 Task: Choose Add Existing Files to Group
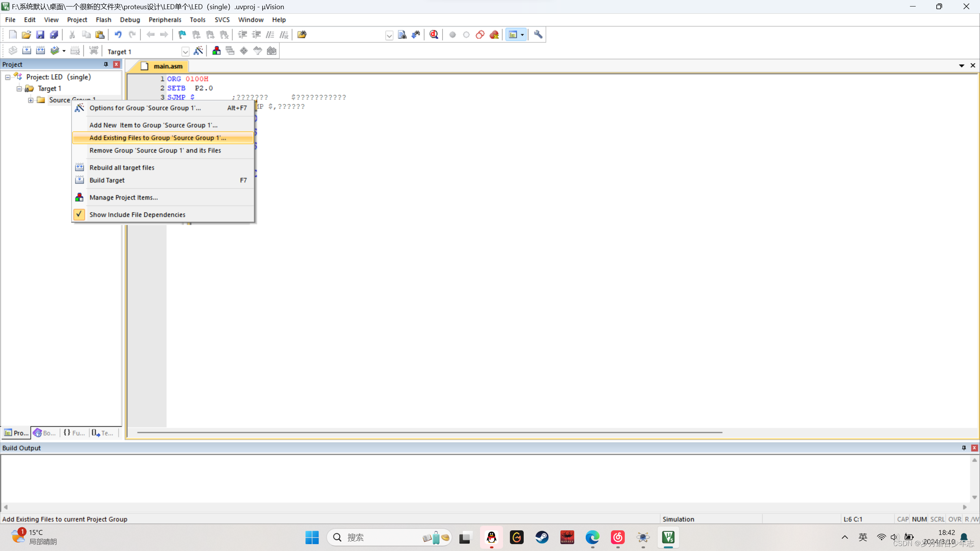pyautogui.click(x=163, y=138)
